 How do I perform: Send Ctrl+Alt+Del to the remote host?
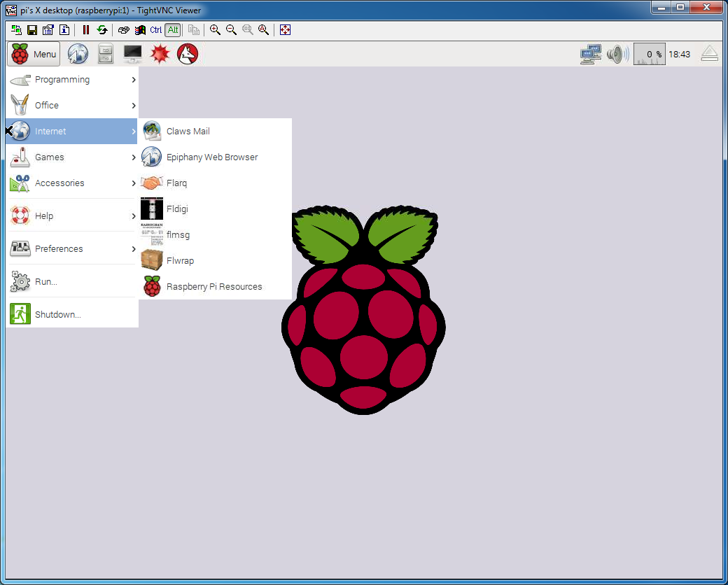click(x=123, y=30)
